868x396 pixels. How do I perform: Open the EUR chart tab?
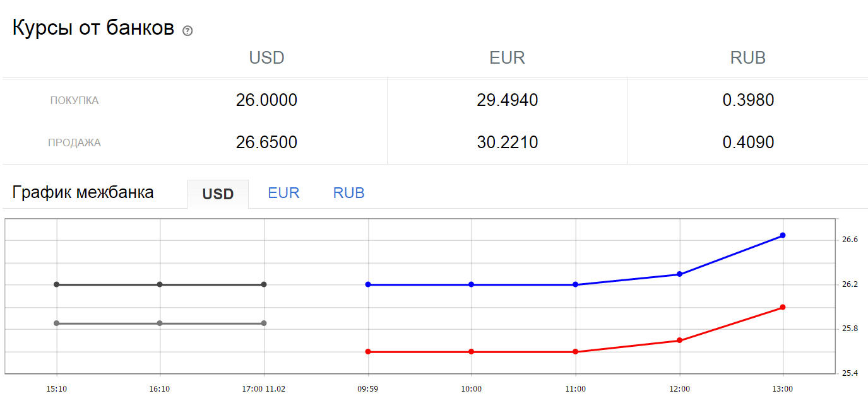(x=283, y=193)
